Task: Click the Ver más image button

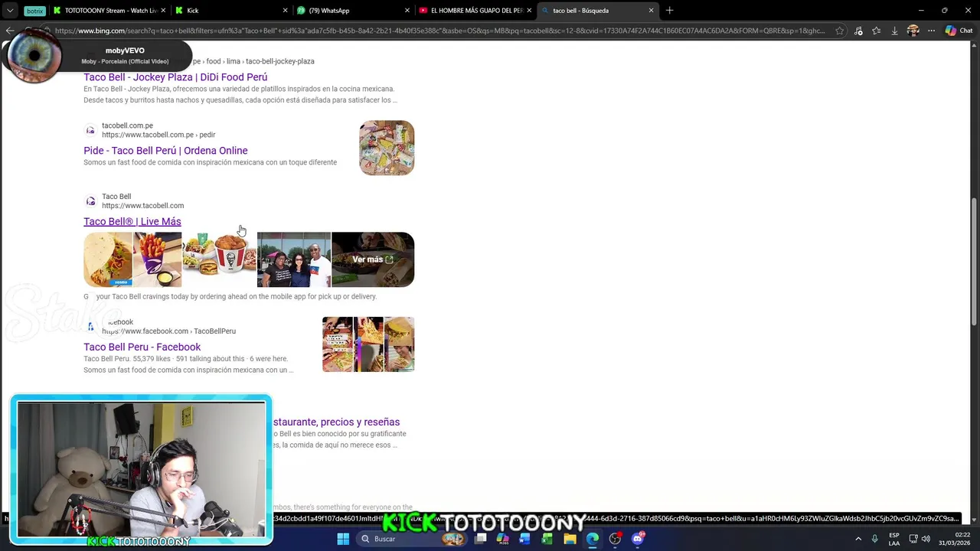Action: pos(373,259)
